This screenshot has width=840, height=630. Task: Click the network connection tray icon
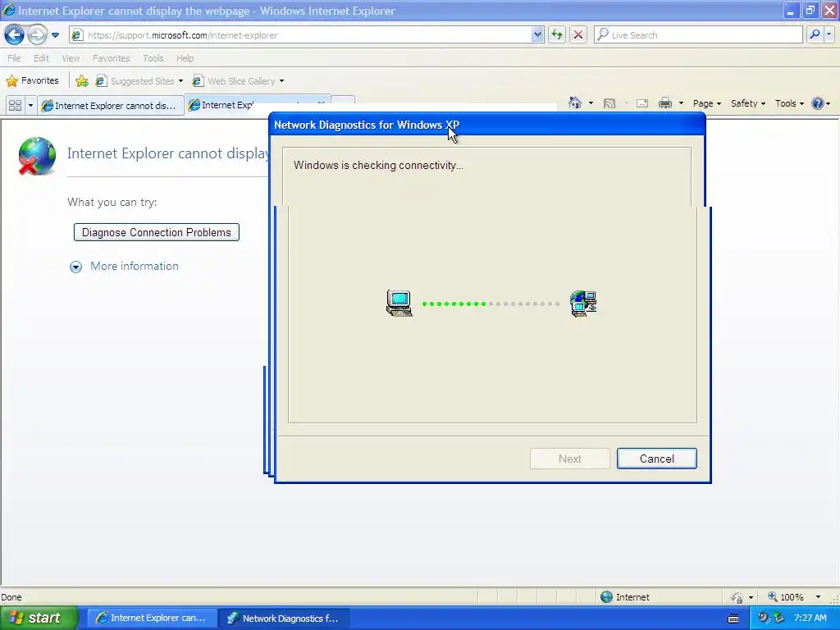(x=779, y=618)
